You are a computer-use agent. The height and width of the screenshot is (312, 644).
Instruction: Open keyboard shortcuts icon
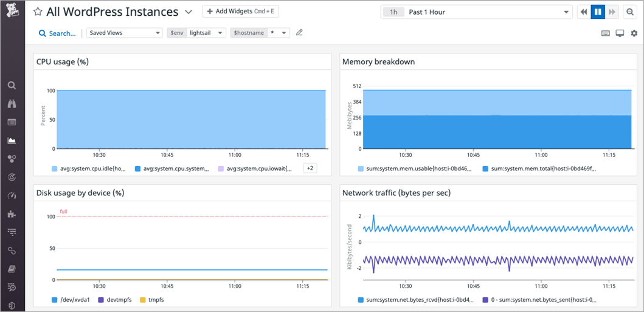[606, 33]
